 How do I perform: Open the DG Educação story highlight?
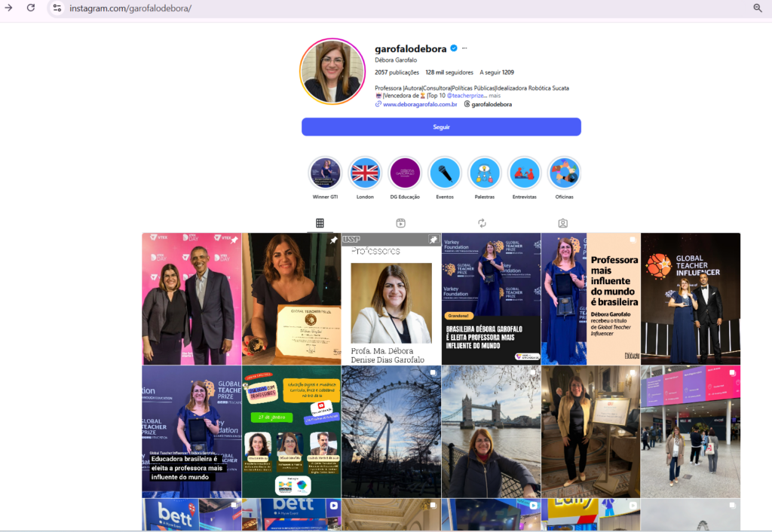point(405,173)
